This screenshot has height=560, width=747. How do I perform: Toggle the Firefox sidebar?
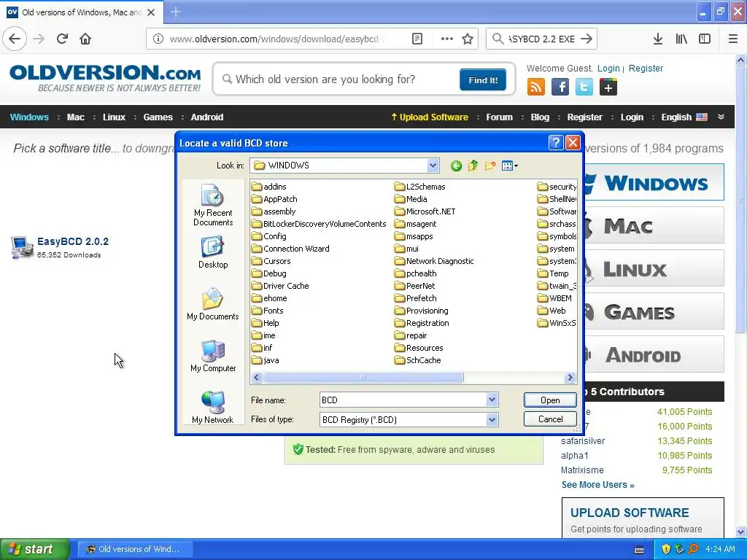[705, 39]
